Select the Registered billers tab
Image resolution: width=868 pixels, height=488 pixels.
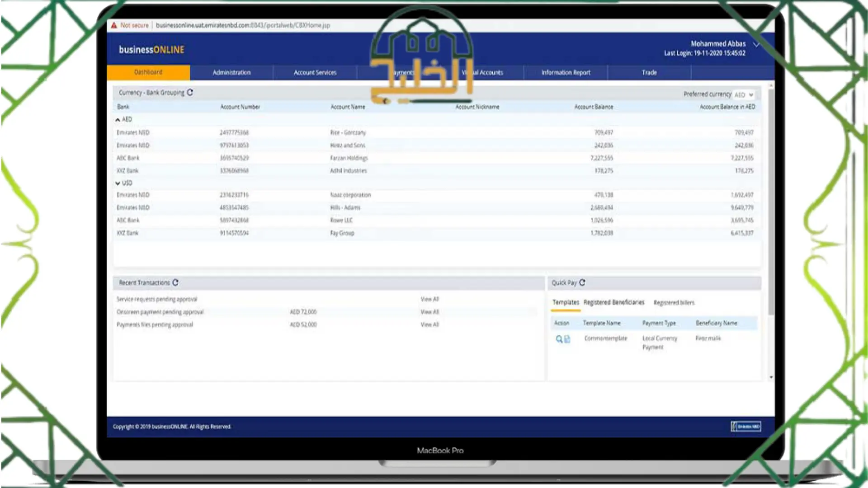pos(674,303)
